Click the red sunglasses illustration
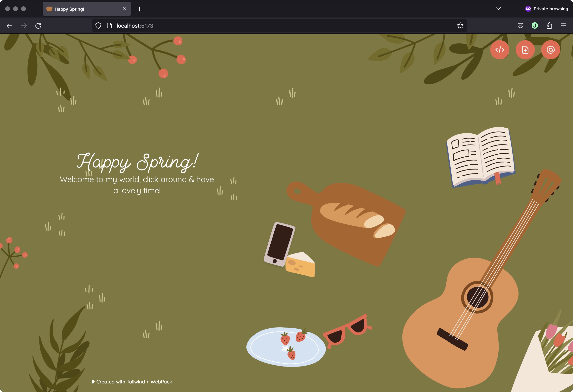 point(348,331)
